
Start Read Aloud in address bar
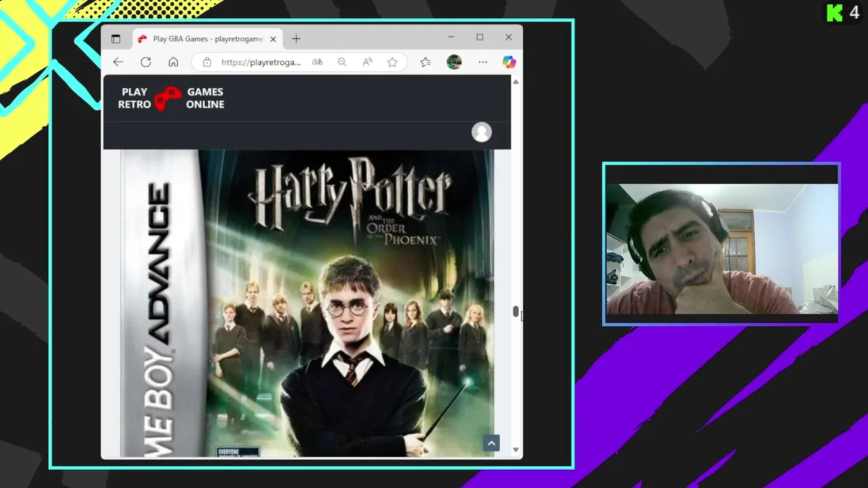tap(367, 62)
